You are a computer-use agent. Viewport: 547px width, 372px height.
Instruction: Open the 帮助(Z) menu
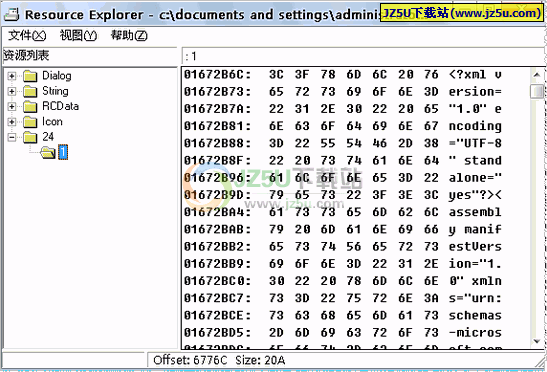pos(129,35)
